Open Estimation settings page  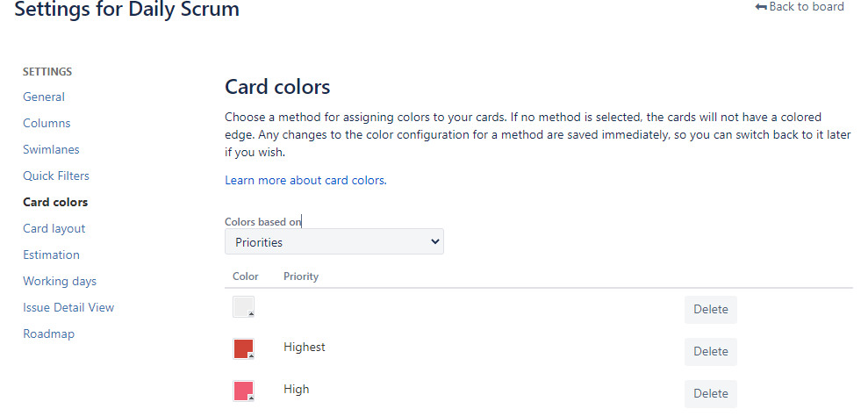click(x=51, y=255)
